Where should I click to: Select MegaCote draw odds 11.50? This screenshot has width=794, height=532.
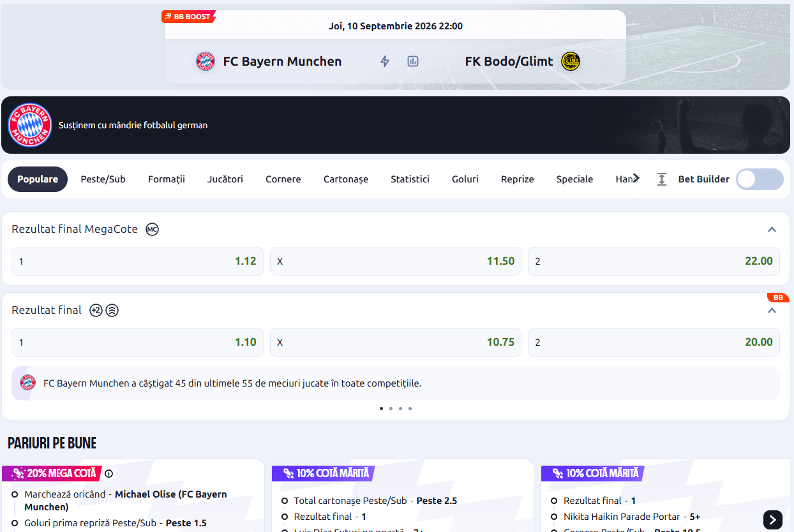click(396, 261)
